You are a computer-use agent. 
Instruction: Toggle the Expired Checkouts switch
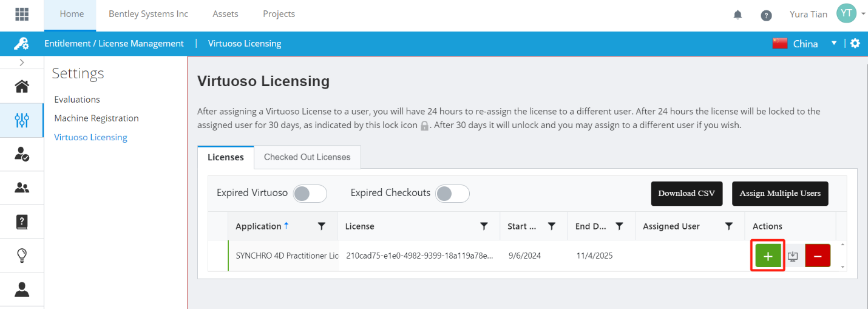[x=453, y=194]
